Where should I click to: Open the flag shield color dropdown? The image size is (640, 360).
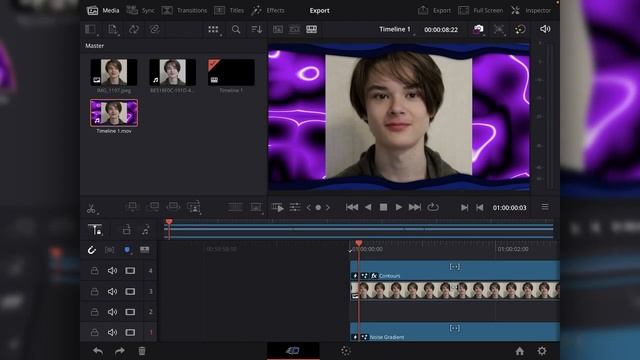coord(127,250)
